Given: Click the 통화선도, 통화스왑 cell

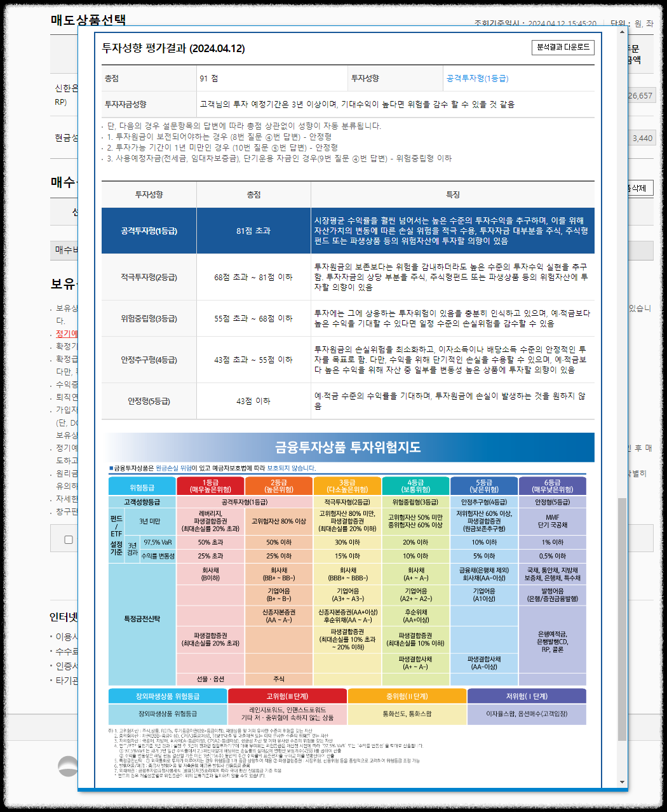Looking at the screenshot, I should tap(407, 714).
